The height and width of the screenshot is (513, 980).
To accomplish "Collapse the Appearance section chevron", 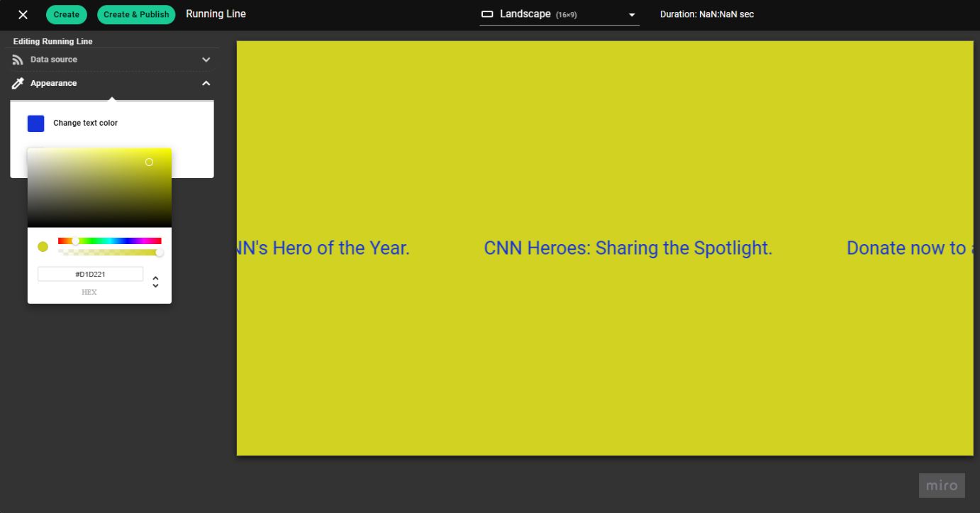I will coord(206,84).
